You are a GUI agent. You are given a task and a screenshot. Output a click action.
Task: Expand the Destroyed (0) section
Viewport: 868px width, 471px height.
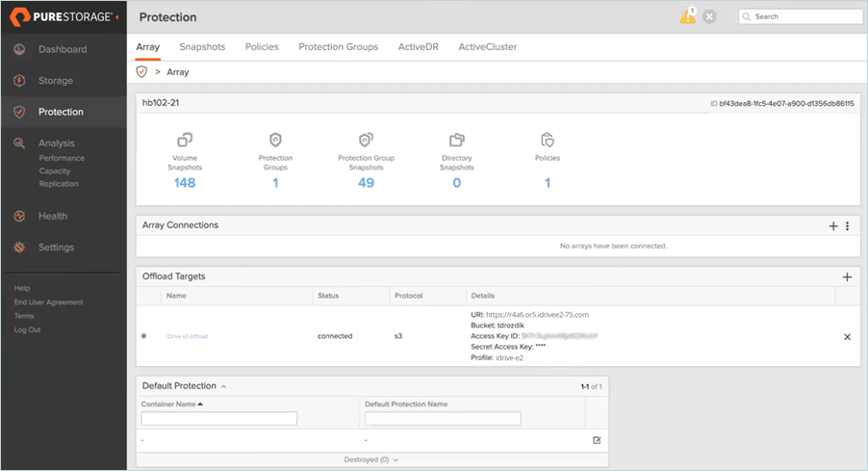[371, 459]
